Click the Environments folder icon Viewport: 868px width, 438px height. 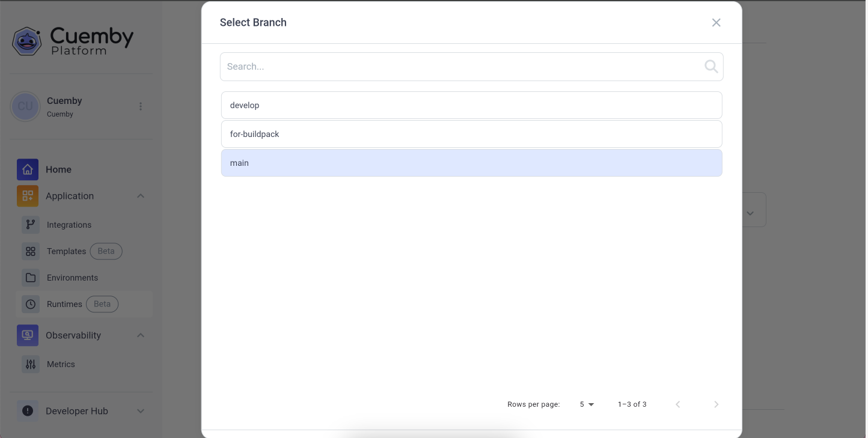pos(31,278)
